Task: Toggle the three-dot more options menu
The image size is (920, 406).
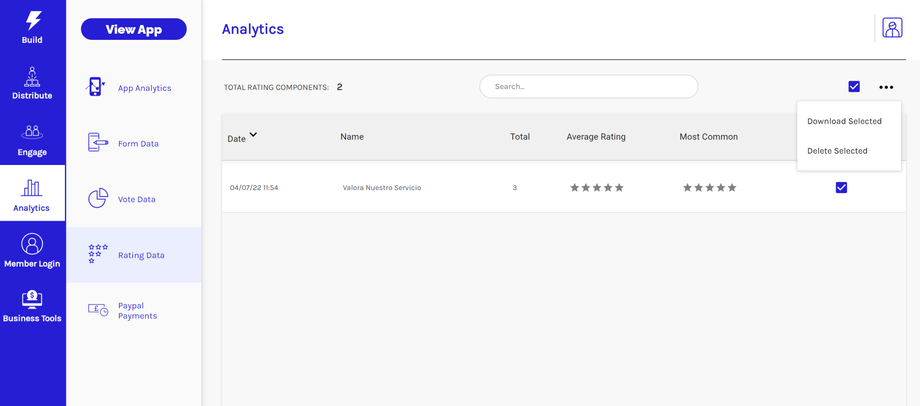Action: [x=886, y=87]
